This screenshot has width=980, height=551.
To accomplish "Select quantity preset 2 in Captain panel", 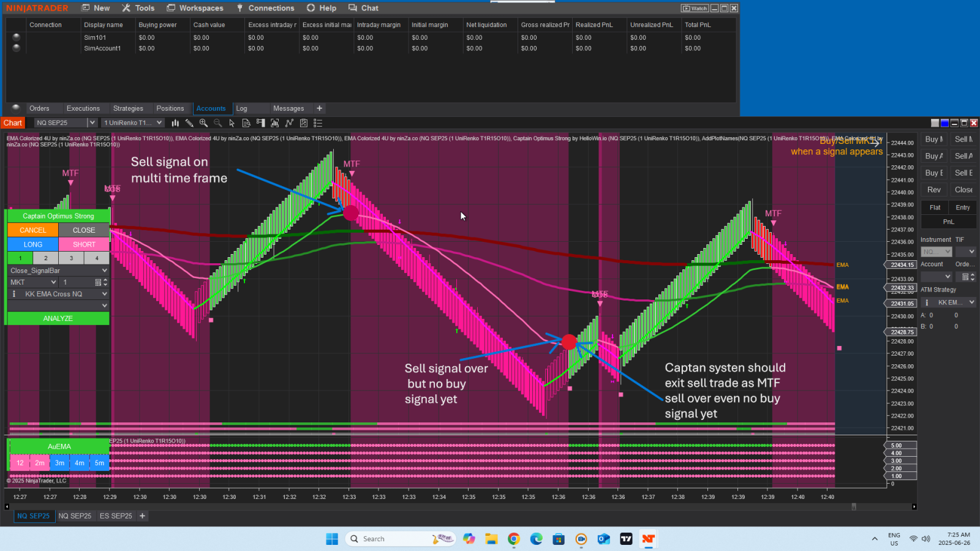I will click(46, 258).
